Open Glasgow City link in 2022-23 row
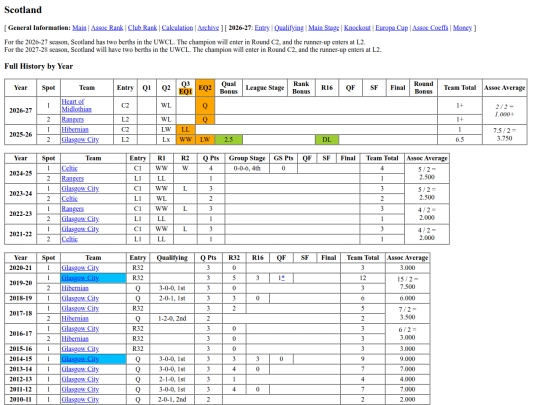 80,219
